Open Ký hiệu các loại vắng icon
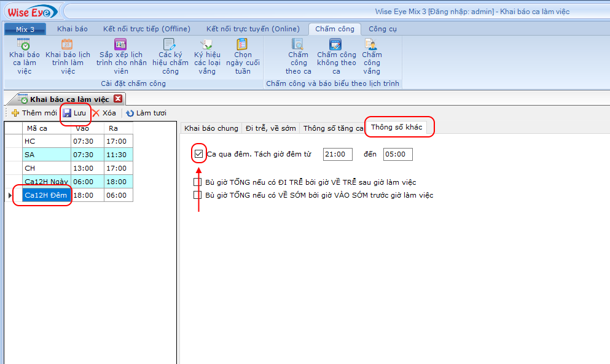Image resolution: width=610 pixels, height=364 pixels. (207, 45)
